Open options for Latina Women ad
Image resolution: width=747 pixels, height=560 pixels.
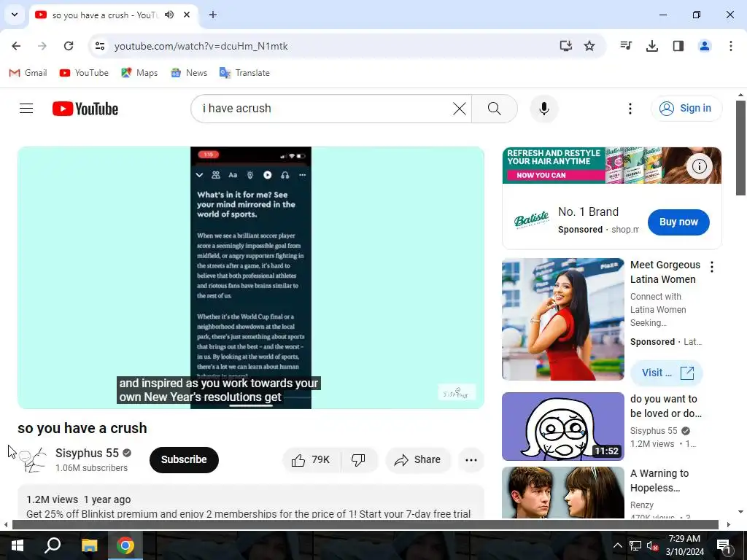pos(712,267)
